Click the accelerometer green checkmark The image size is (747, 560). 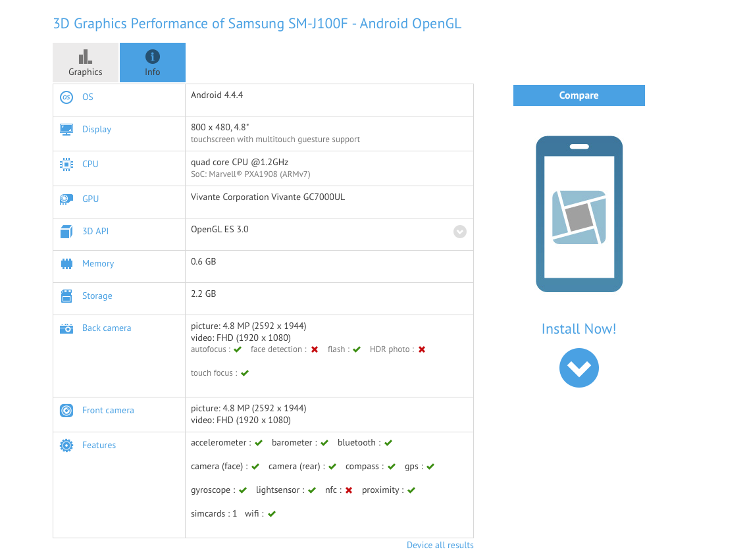[259, 443]
